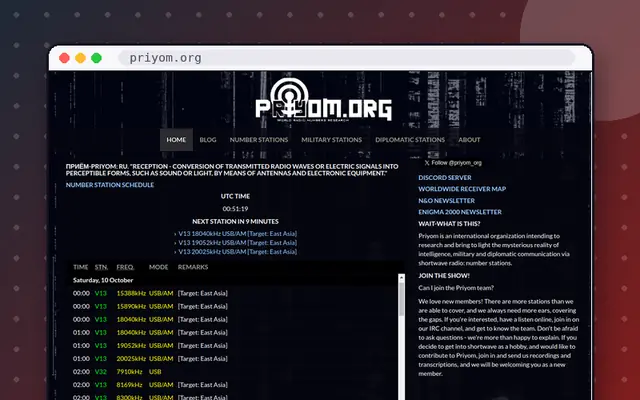
Task: Open the Discord Server link
Action: click(444, 178)
